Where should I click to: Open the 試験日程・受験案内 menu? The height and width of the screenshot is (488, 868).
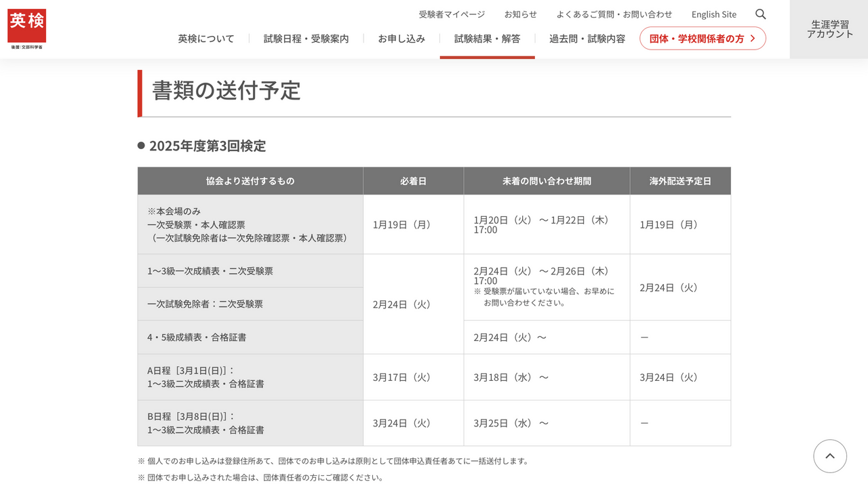(x=306, y=39)
